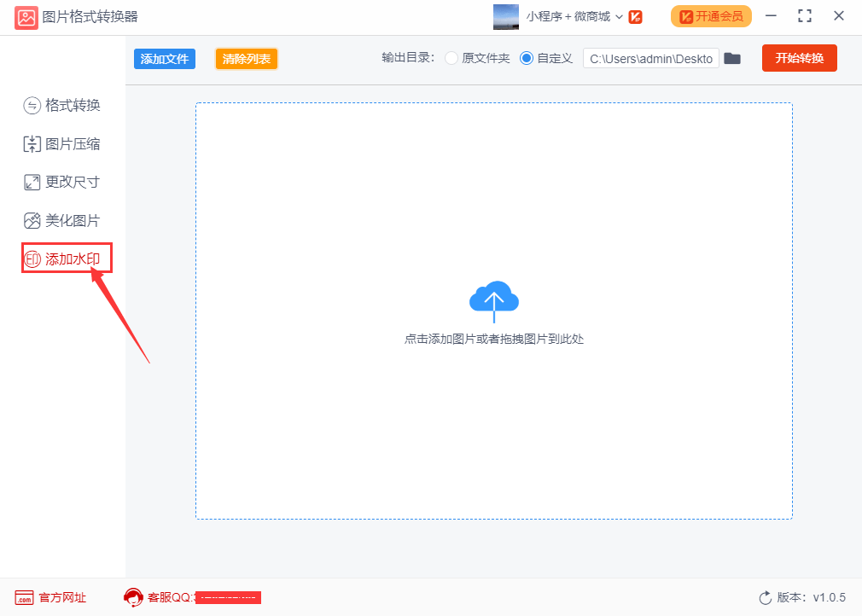Image resolution: width=862 pixels, height=616 pixels.
Task: Select the 自定义 output radio button
Action: coord(527,59)
